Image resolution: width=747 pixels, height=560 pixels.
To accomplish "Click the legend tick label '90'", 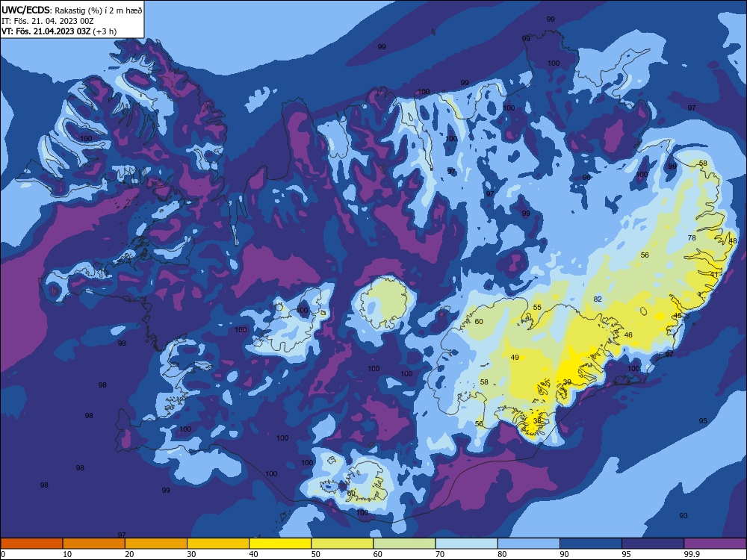I will pos(565,554).
